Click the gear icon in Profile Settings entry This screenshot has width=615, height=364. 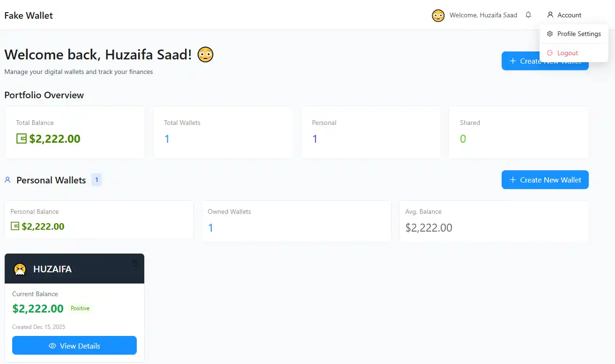550,34
